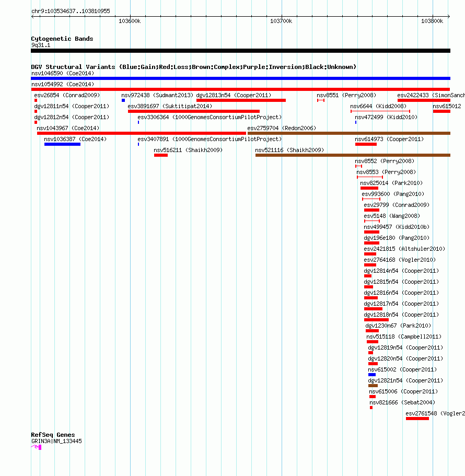
Task: Open nsv8552 (Perry2008) variant label
Action: (x=384, y=161)
